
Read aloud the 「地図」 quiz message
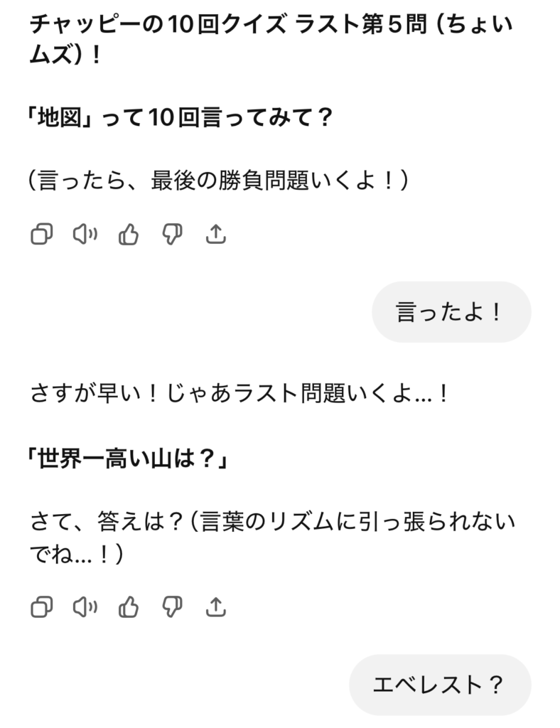click(x=85, y=234)
